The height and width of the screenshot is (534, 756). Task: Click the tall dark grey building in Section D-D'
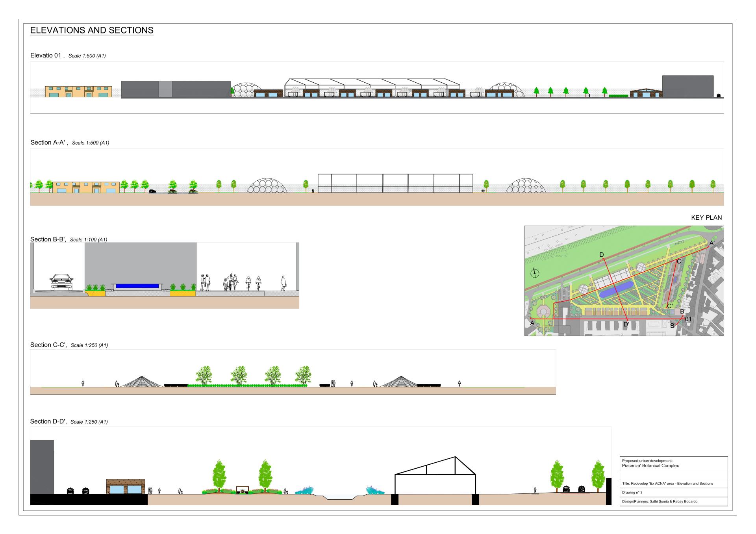(x=42, y=467)
